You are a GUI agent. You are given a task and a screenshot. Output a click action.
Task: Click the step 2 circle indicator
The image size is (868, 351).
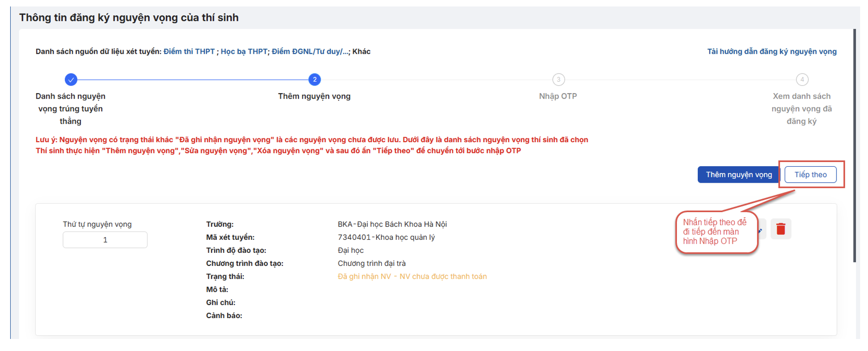pyautogui.click(x=315, y=80)
